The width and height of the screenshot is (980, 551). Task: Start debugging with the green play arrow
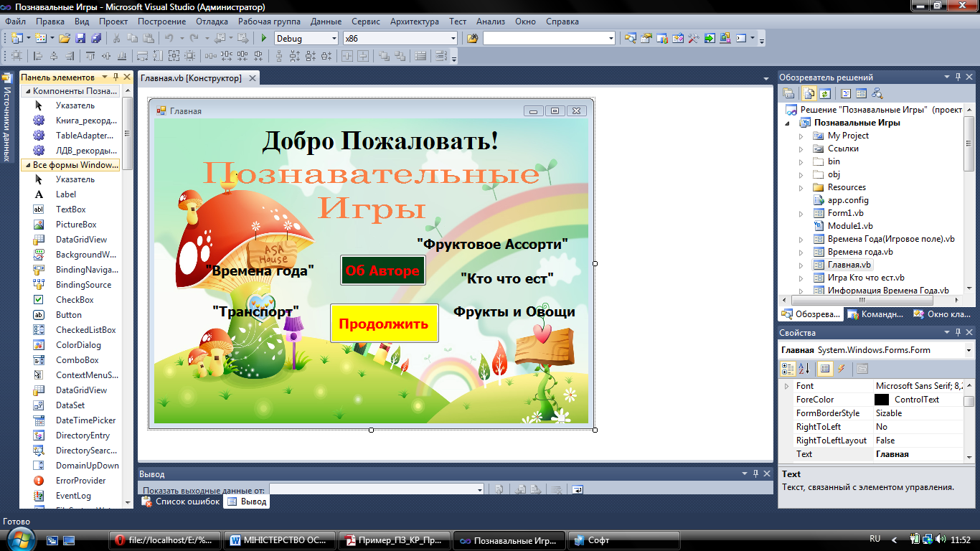click(264, 38)
